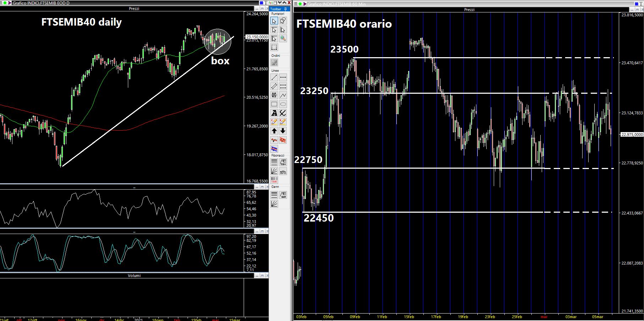Click the purple arrow icon in 60 Min window
The width and height of the screenshot is (644, 321).
click(x=305, y=4)
